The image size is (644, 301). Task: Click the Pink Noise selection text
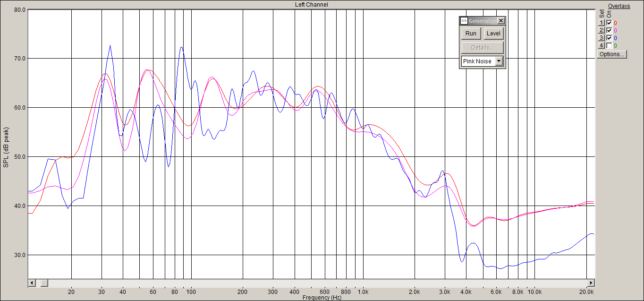click(477, 61)
